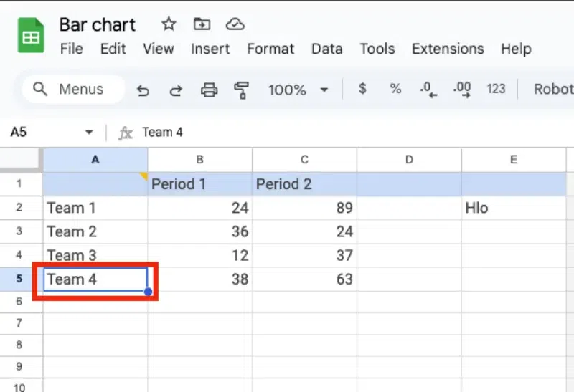Click the undo arrow

tap(143, 90)
